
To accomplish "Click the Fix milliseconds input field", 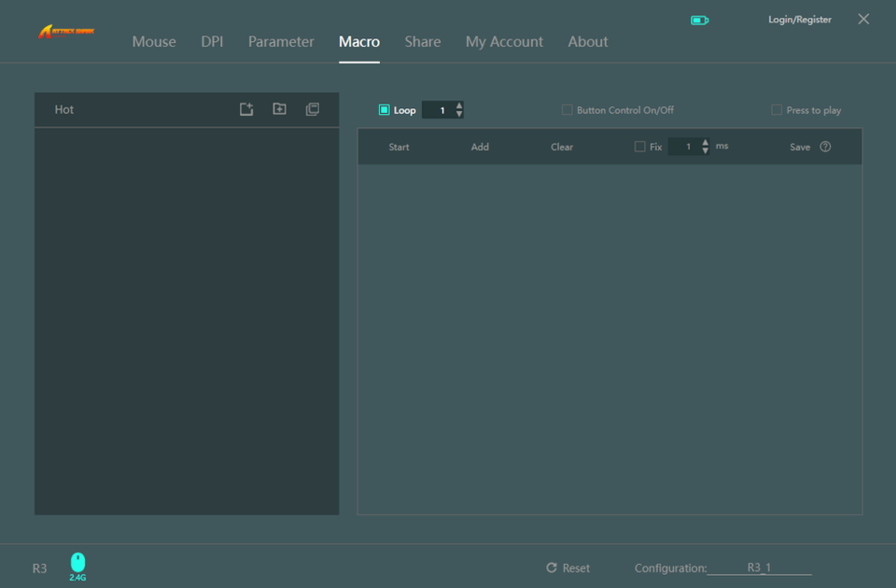I will [686, 147].
